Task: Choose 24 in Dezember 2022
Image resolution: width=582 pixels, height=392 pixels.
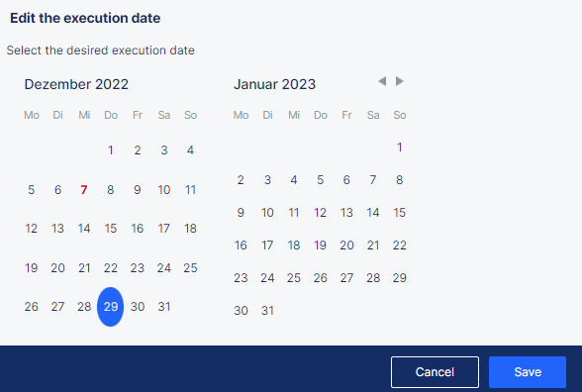Action: [x=164, y=268]
